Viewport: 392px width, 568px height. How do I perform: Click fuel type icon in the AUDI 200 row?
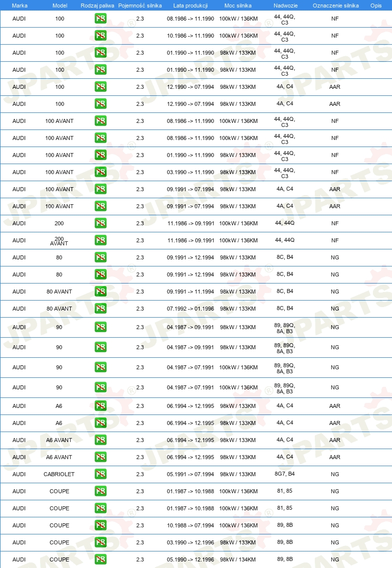point(101,223)
